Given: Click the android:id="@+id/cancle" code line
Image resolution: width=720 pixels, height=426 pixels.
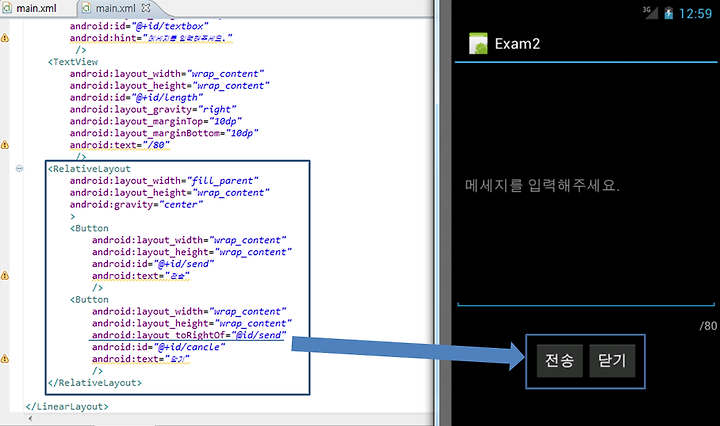Looking at the screenshot, I should (x=158, y=347).
